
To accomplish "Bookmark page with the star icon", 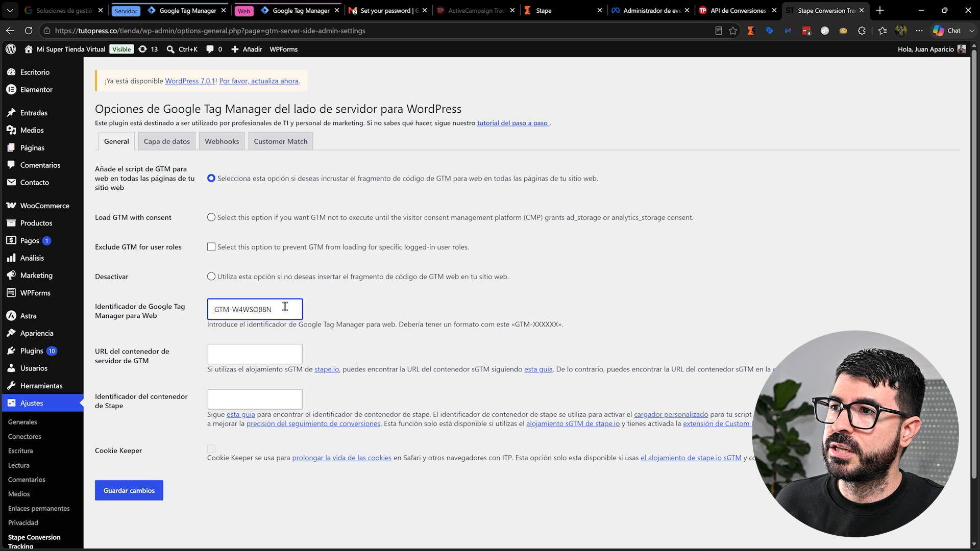I will (733, 31).
